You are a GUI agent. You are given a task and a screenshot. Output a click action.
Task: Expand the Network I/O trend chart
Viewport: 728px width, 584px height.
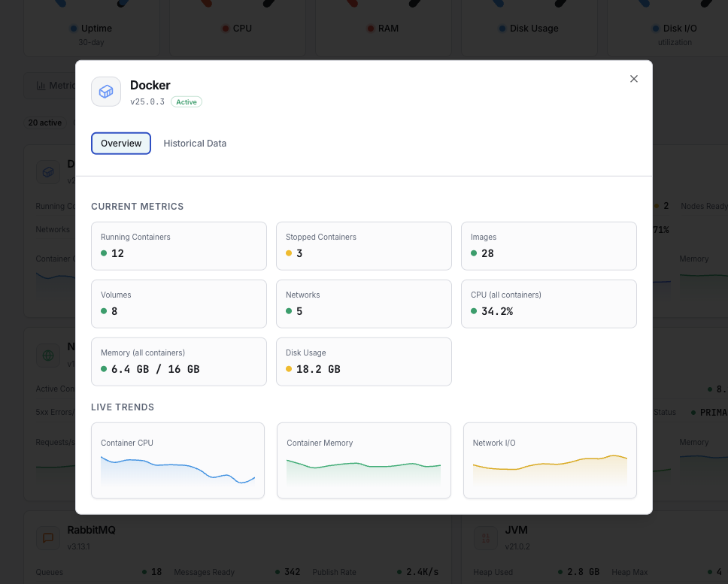pos(550,461)
